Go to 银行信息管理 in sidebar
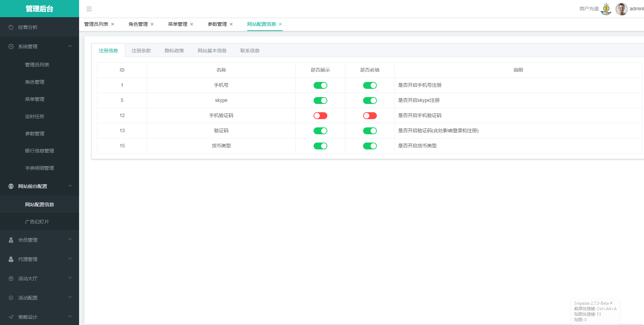 coord(40,151)
